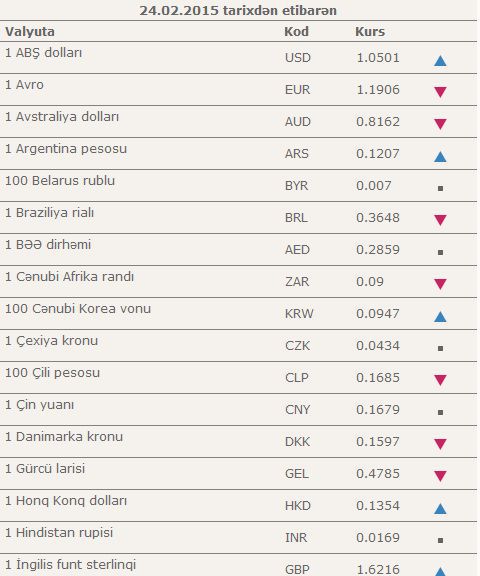Select the Kurs column header
Screen dimensions: 480x576
tap(370, 32)
